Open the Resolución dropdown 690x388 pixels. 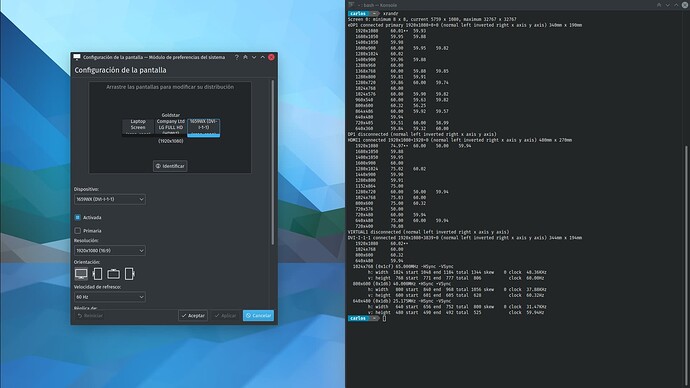point(110,251)
